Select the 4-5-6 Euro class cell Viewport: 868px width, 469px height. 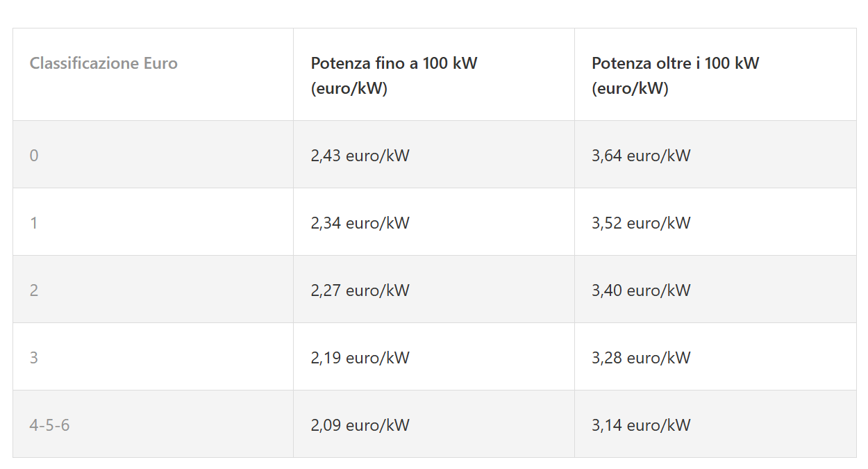tap(49, 425)
